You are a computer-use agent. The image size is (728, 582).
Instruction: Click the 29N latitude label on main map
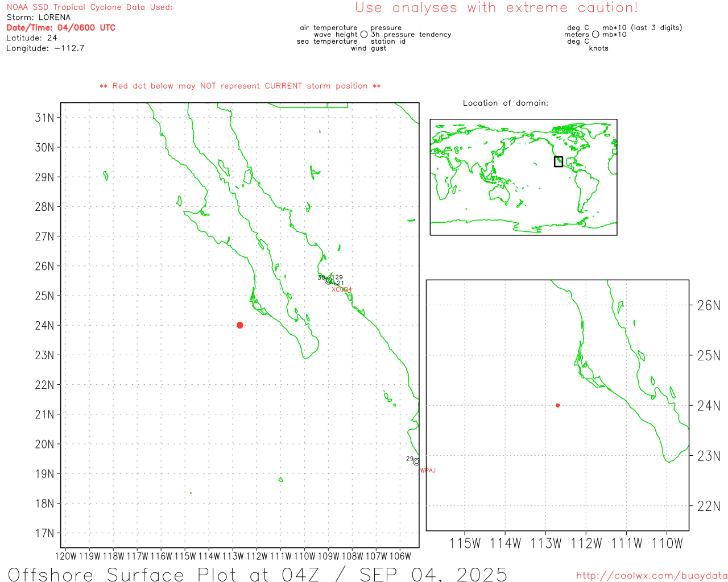pyautogui.click(x=45, y=177)
